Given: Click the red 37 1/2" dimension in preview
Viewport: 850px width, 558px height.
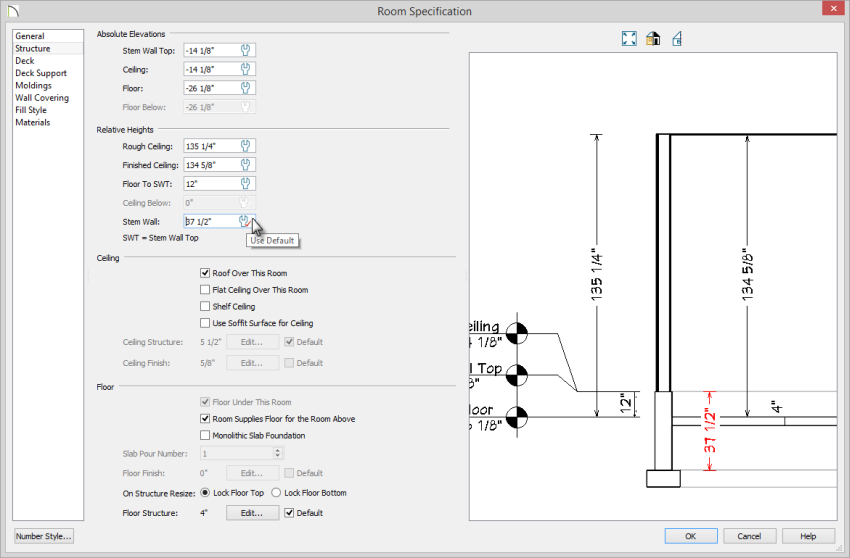Looking at the screenshot, I should point(710,432).
